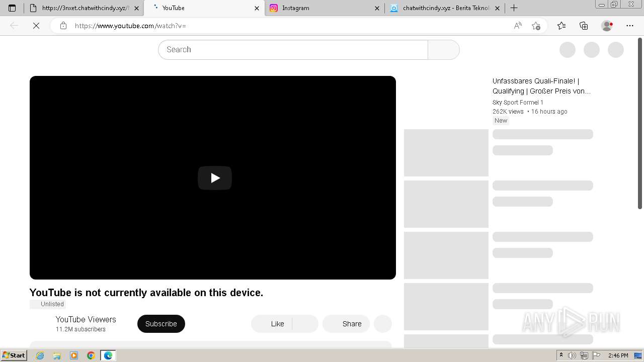The height and width of the screenshot is (362, 644).
Task: Switch to the Instagram tab
Action: [325, 8]
